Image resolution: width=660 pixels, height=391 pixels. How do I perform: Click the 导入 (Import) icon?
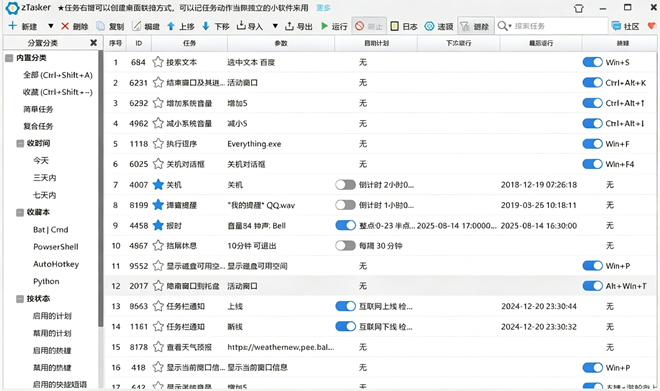tap(241, 26)
